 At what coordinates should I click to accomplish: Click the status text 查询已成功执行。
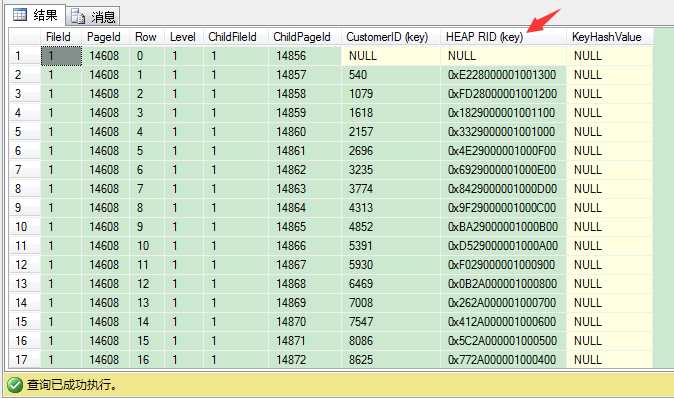[x=72, y=385]
